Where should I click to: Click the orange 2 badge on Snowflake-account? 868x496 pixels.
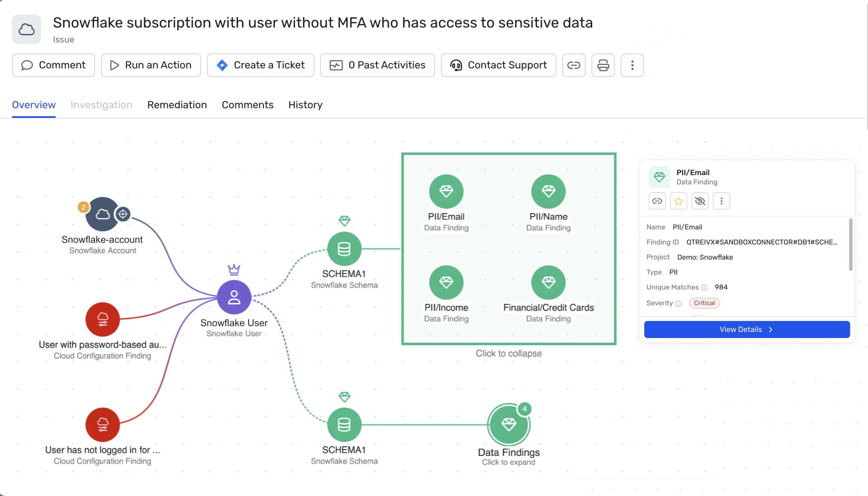click(83, 207)
